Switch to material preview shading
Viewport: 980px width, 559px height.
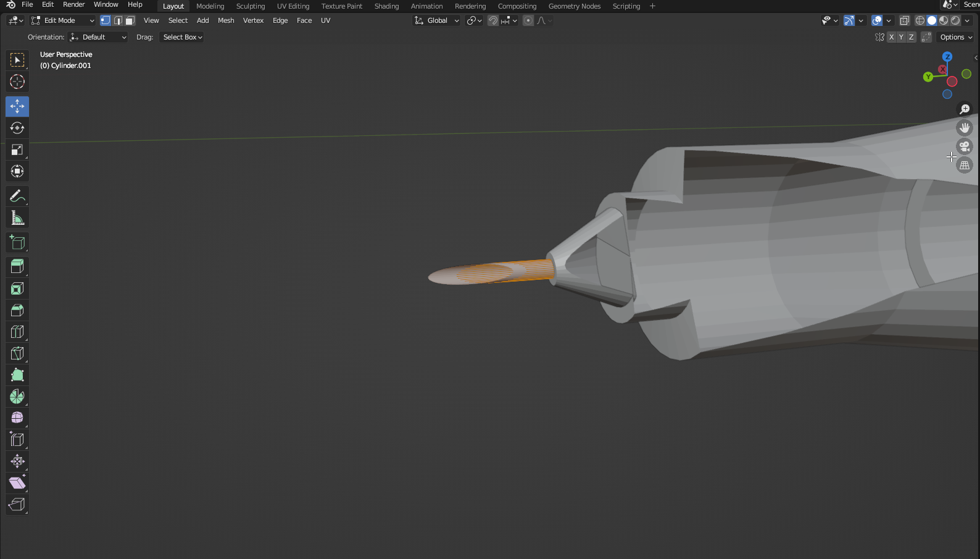point(944,20)
